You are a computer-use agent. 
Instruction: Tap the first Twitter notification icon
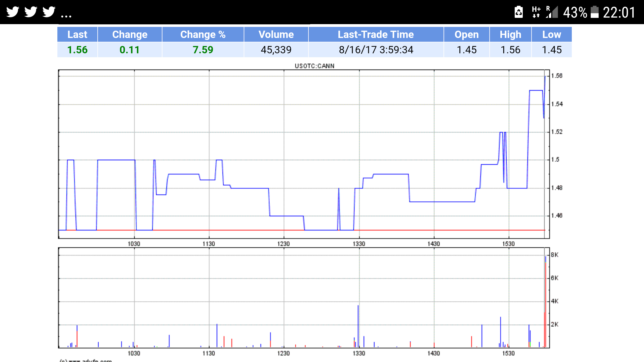click(13, 12)
